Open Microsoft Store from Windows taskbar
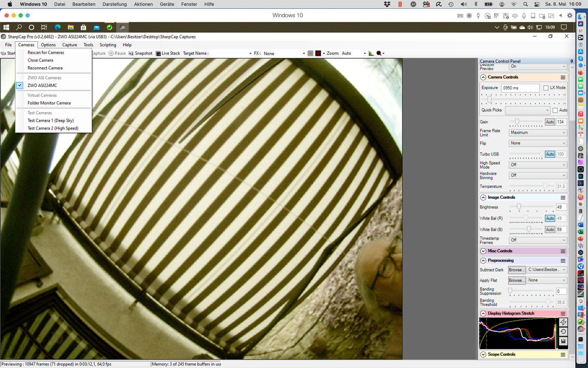This screenshot has width=588, height=368. 83,27
